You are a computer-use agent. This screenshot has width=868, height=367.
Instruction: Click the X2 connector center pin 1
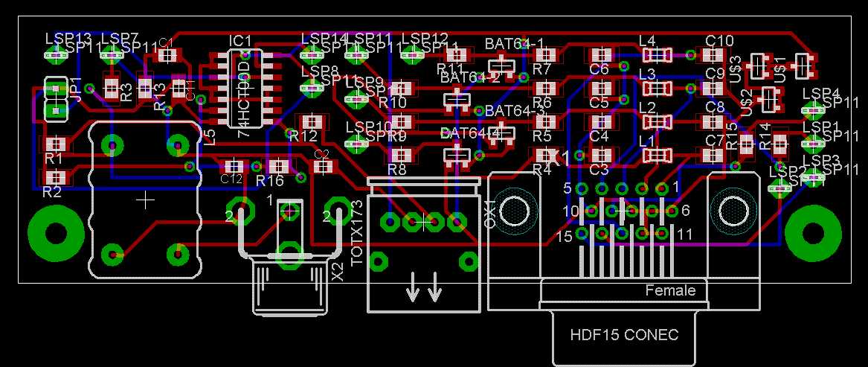point(289,211)
